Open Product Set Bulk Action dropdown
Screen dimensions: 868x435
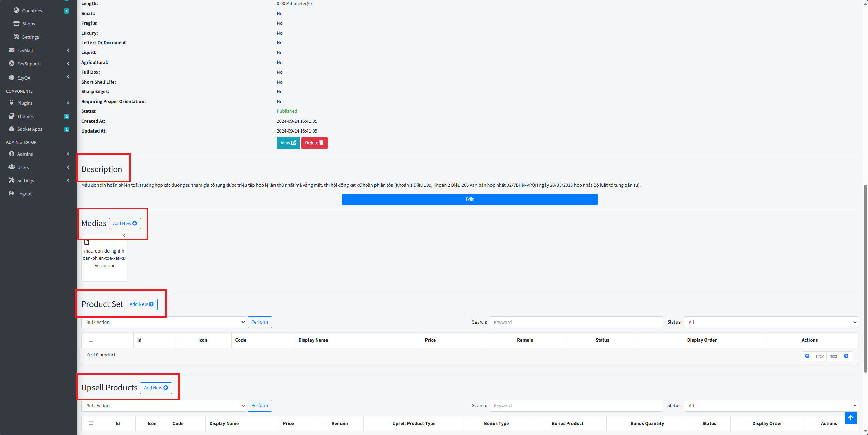click(x=164, y=322)
